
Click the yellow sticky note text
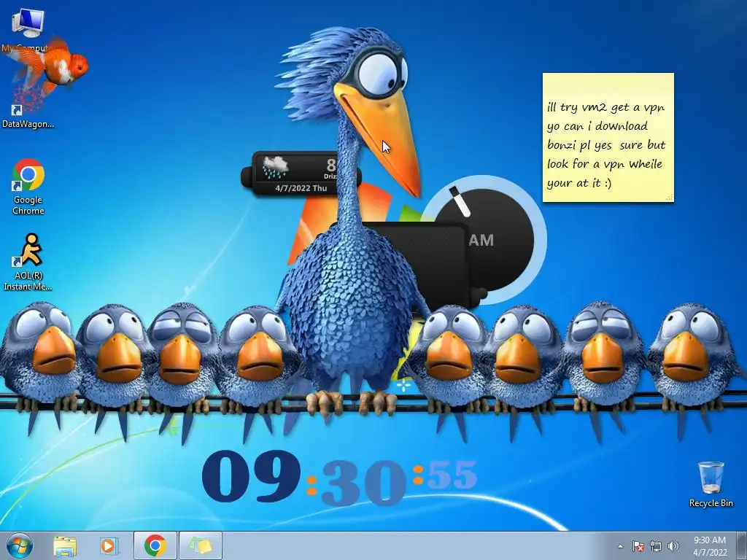pos(606,145)
